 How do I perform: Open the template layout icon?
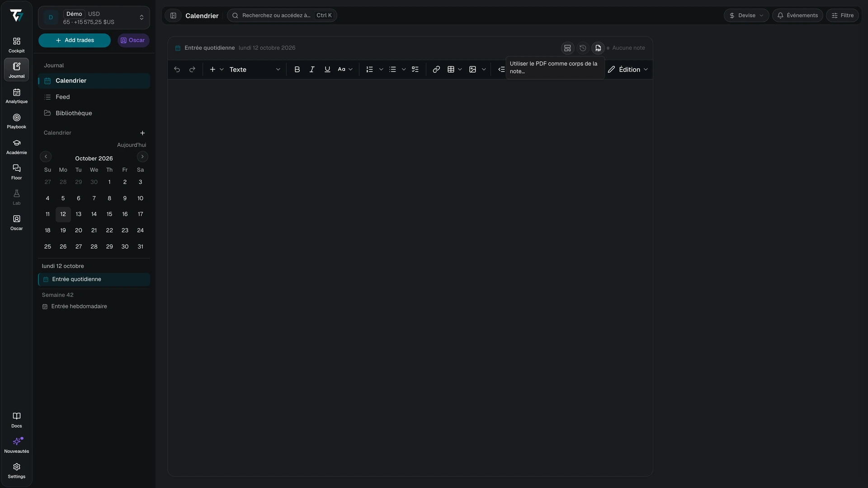[x=567, y=48]
